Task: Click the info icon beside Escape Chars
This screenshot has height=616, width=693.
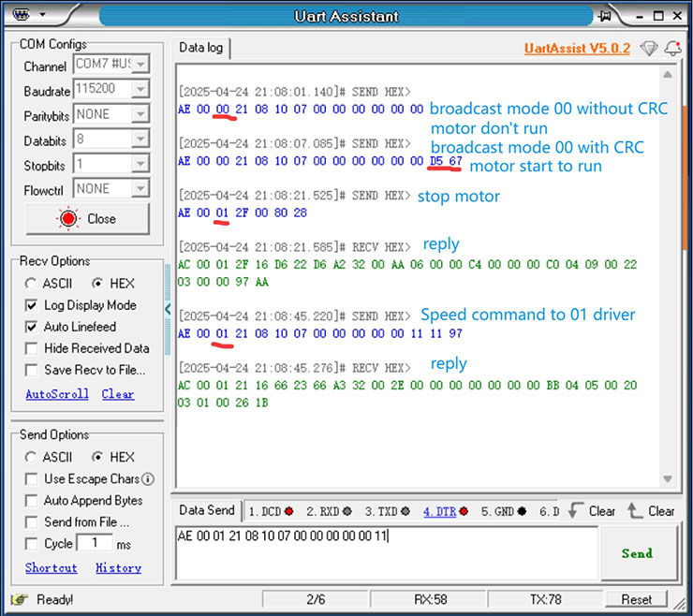Action: pyautogui.click(x=149, y=479)
